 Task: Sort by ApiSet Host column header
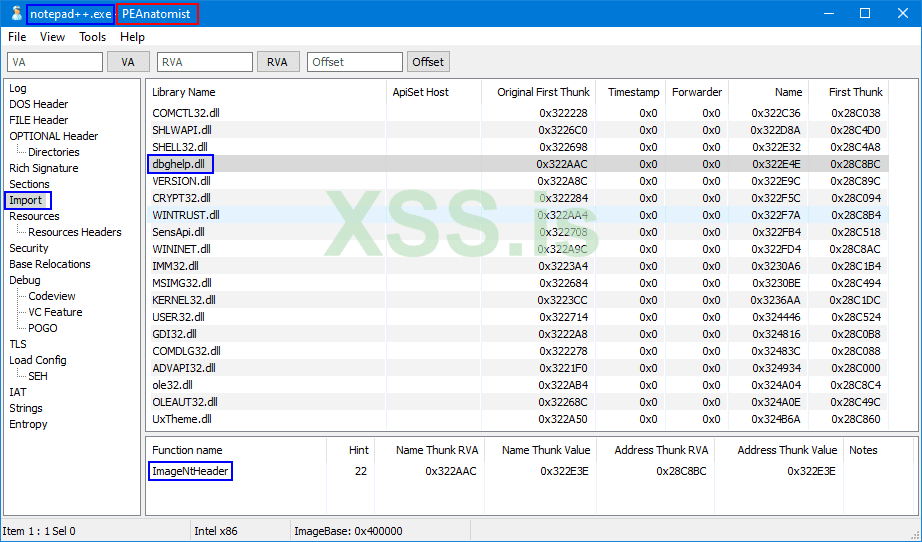click(434, 92)
